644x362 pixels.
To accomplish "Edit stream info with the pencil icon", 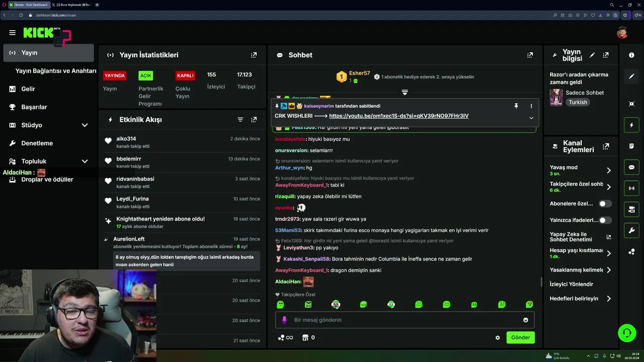I will pyautogui.click(x=592, y=55).
